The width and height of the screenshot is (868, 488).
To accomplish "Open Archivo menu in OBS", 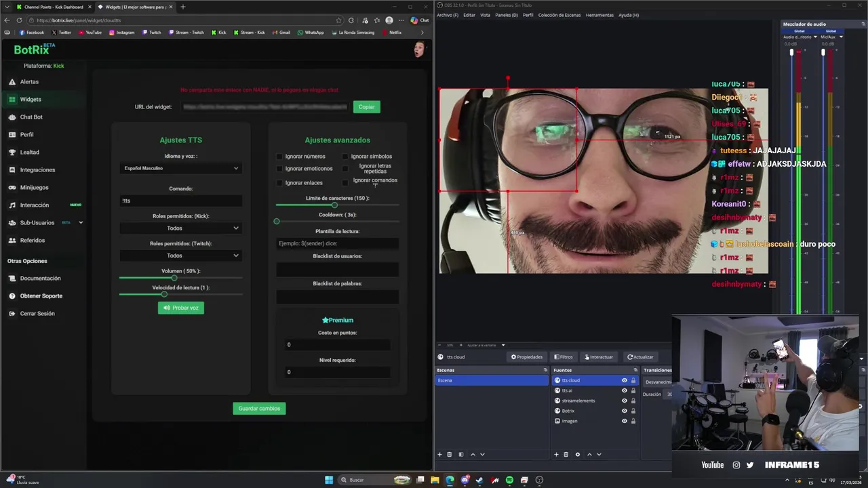I will 448,15.
